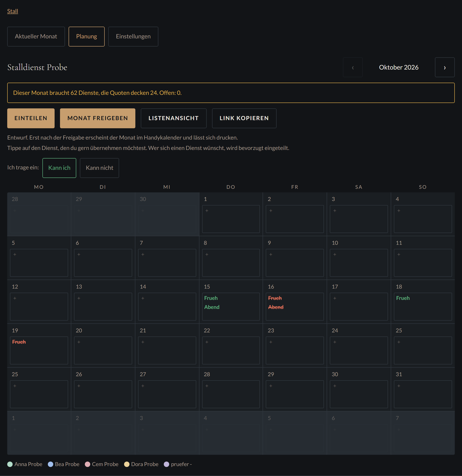The width and height of the screenshot is (462, 476).
Task: Click the '62 Dienste' quota notice banner
Action: [231, 93]
